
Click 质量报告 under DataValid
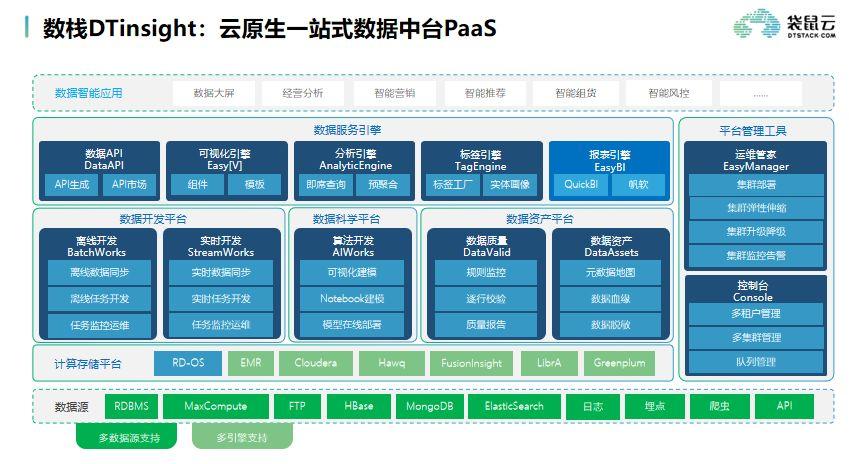point(486,325)
